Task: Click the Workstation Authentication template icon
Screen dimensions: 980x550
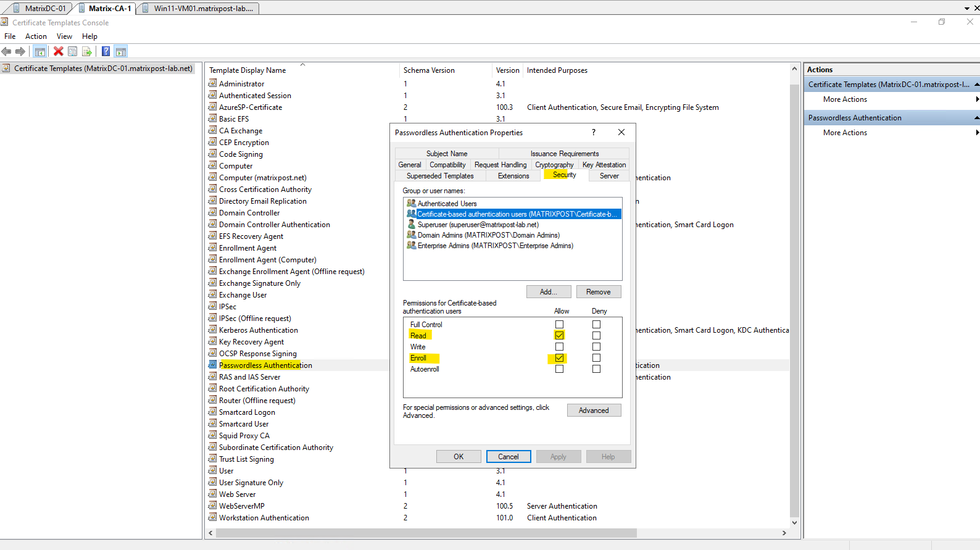Action: [212, 517]
